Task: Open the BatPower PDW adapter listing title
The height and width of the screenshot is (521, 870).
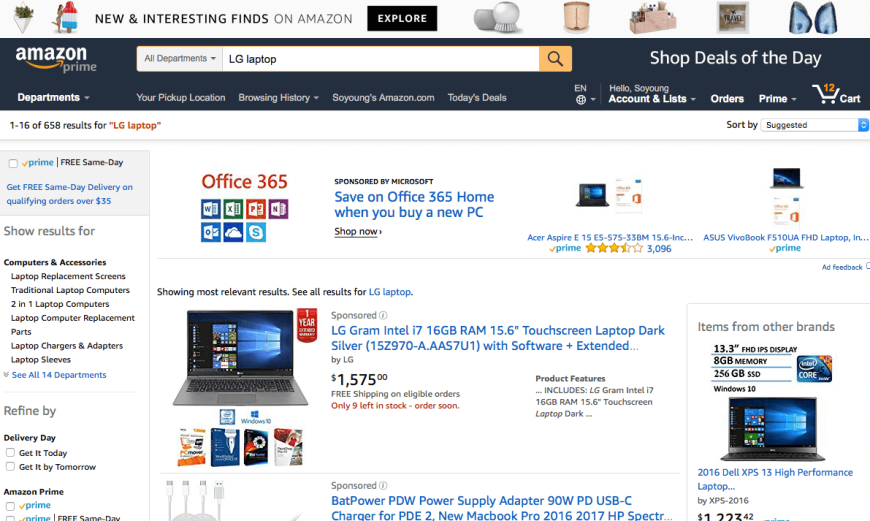Action: pos(502,508)
